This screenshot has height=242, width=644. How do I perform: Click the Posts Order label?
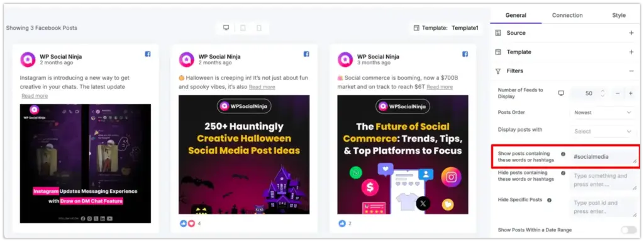tap(511, 112)
